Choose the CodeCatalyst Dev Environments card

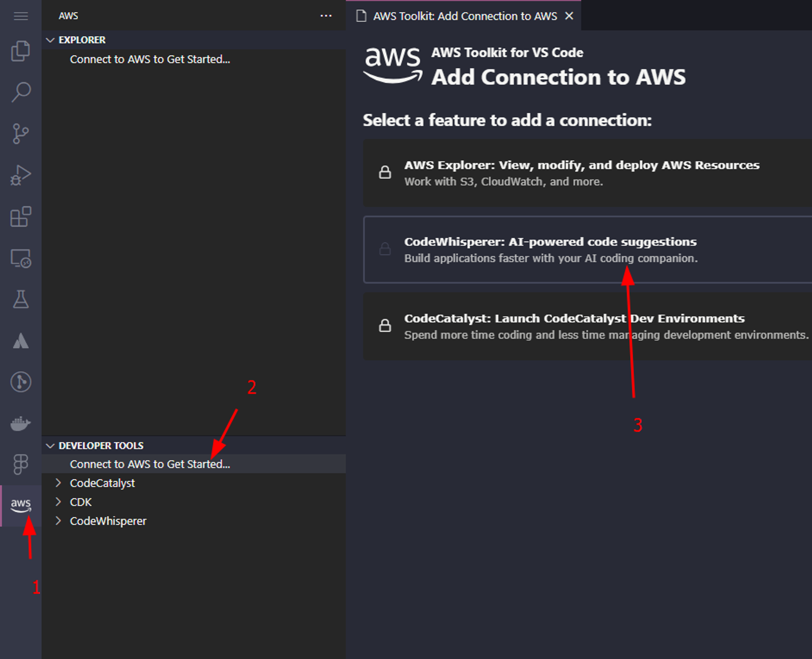coord(587,326)
